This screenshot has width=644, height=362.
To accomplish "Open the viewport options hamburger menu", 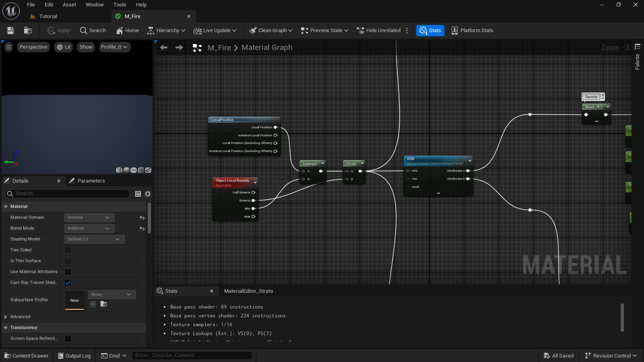I will [8, 47].
